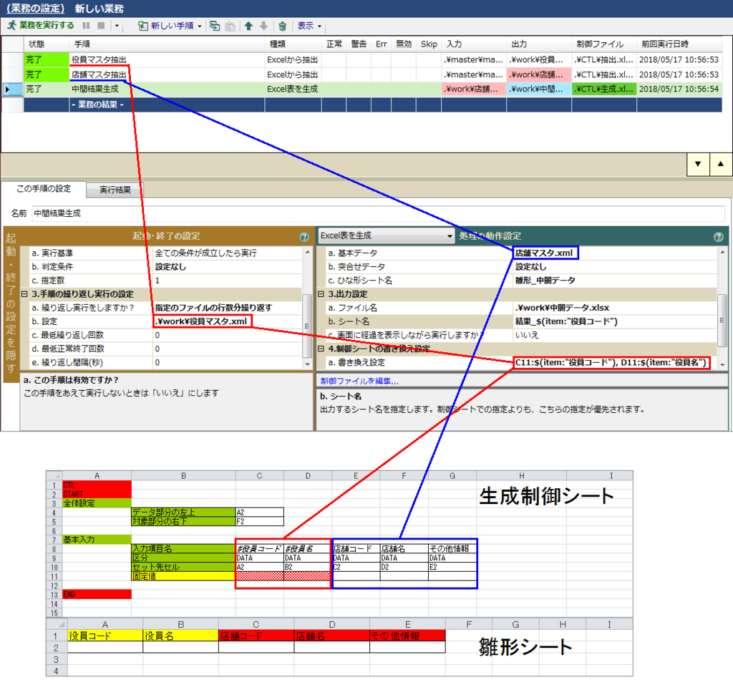Click the 種類 column header
This screenshot has width=733, height=700.
click(x=293, y=44)
